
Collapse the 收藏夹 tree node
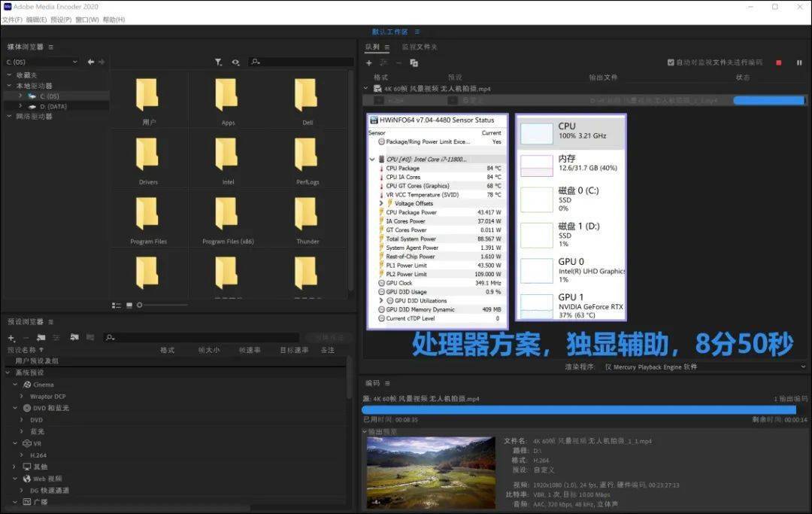point(9,75)
